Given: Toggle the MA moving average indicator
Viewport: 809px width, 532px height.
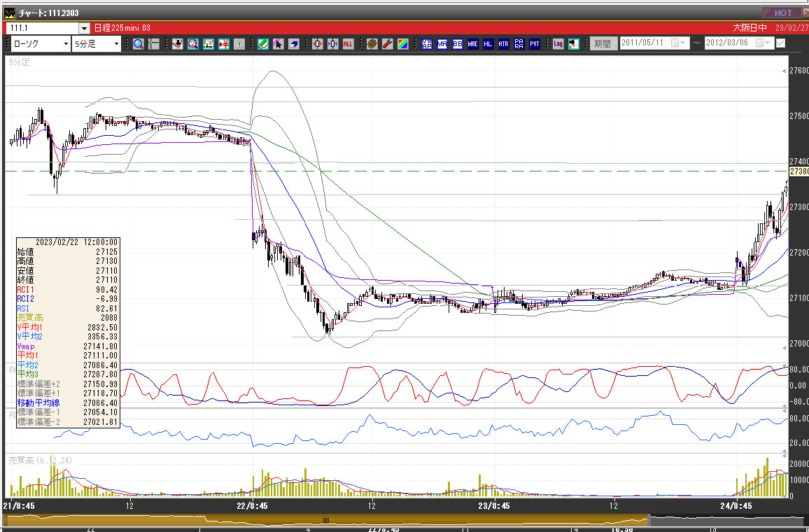Looking at the screenshot, I should pyautogui.click(x=442, y=44).
